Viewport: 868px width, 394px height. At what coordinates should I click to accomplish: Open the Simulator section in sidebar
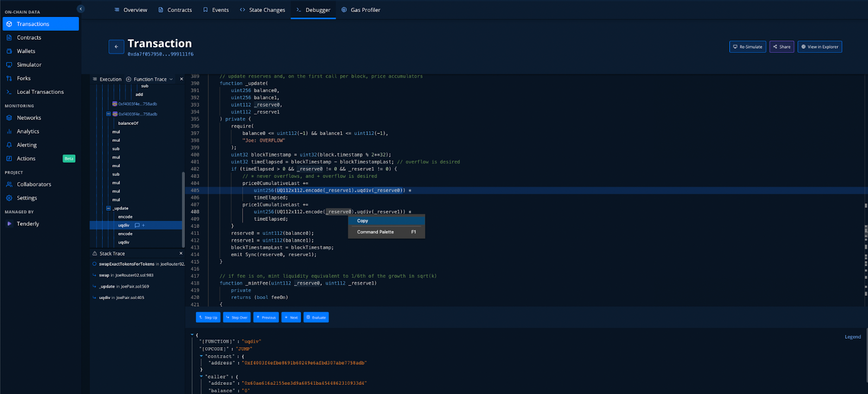click(29, 65)
